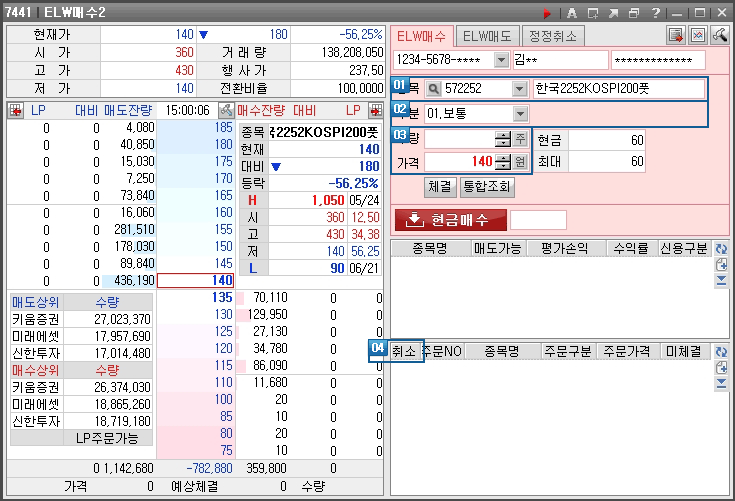
Task: Select ask price 185 in the order book
Action: (x=195, y=127)
